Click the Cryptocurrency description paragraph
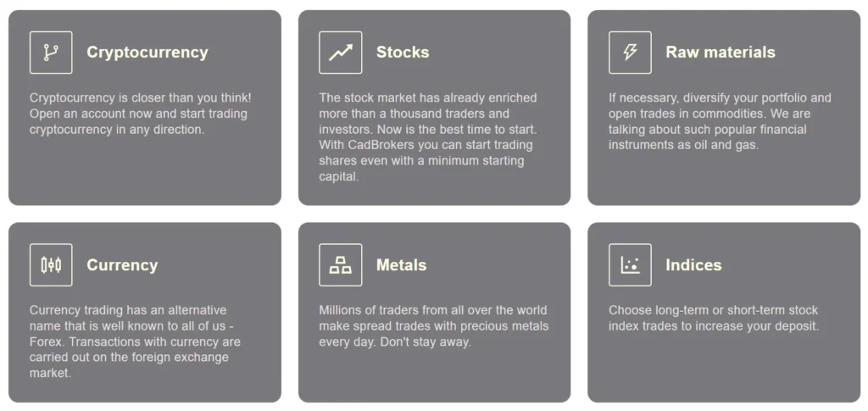The height and width of the screenshot is (411, 868). pos(140,114)
